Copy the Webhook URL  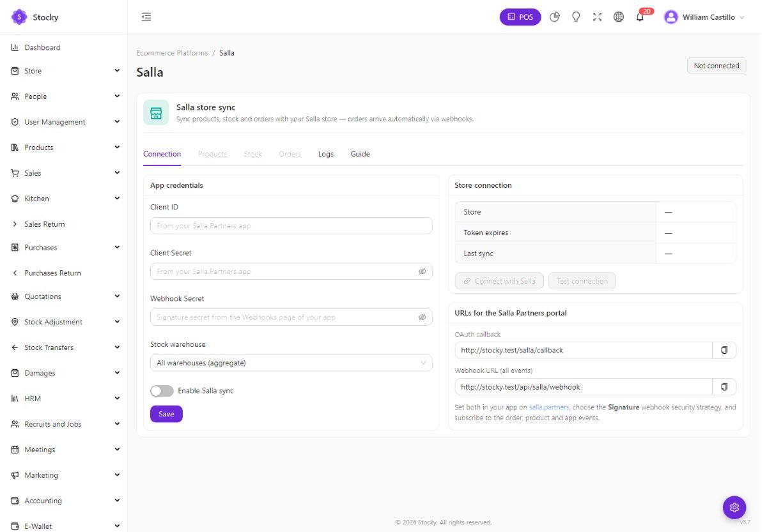(x=724, y=386)
